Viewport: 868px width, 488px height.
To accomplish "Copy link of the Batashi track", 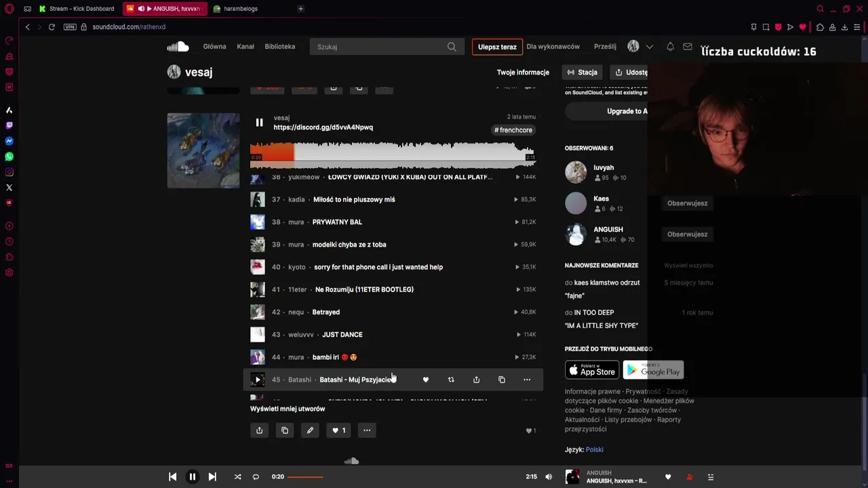I will (502, 380).
